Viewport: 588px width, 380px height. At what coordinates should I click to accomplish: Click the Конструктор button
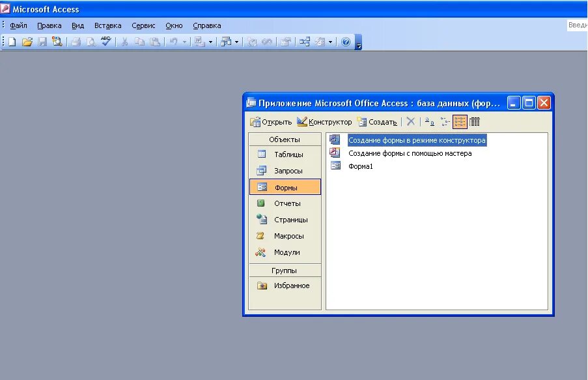[x=324, y=122]
